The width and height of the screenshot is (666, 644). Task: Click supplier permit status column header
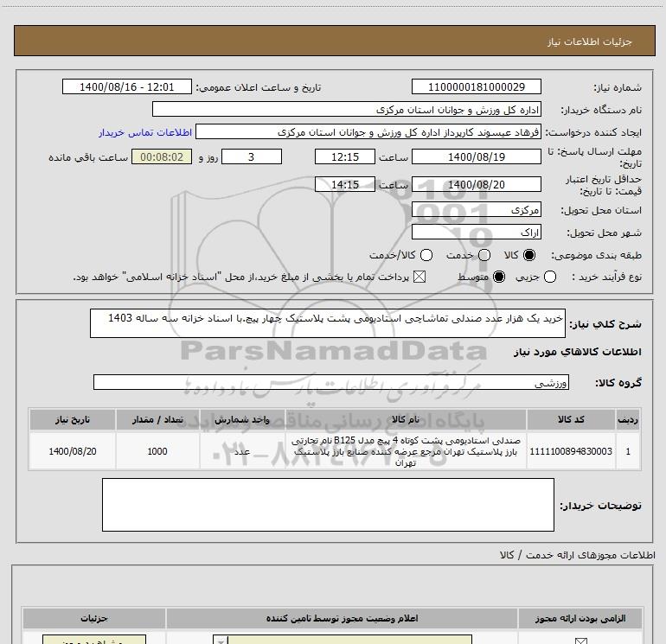point(342,618)
